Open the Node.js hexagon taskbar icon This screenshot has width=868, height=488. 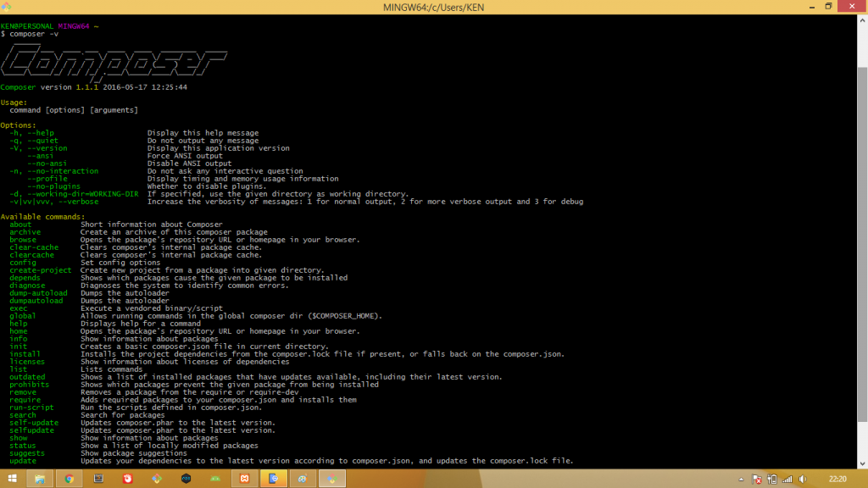pos(186,479)
